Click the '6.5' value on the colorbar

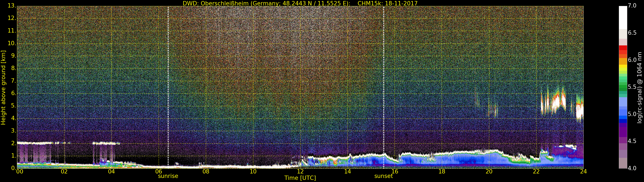click(632, 33)
